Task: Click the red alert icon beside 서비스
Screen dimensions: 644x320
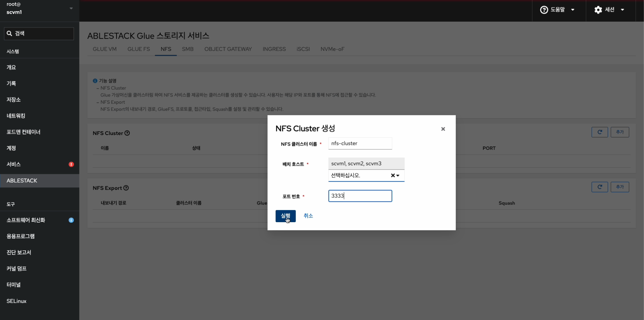Action: click(71, 164)
